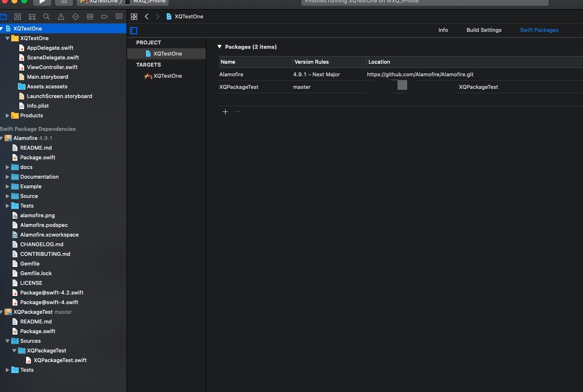Image resolution: width=583 pixels, height=392 pixels.
Task: Click the Version Rules column header
Action: (x=312, y=62)
